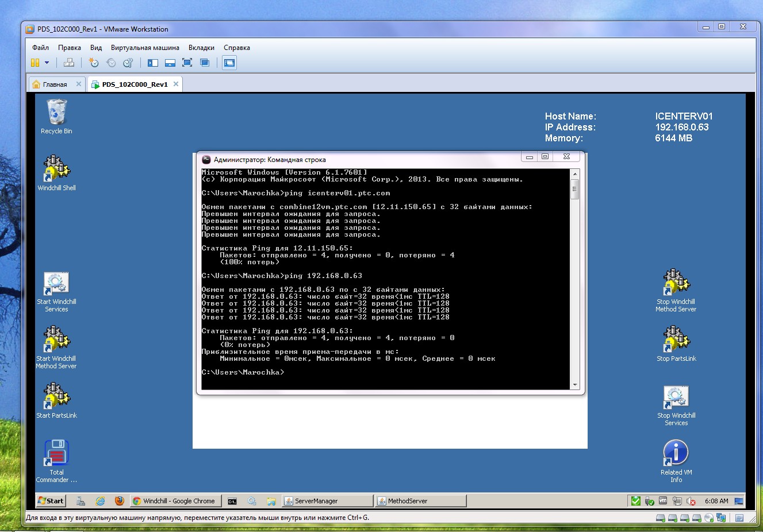Select the Stop PartsLink desktop shortcut
The image size is (763, 532).
[676, 344]
